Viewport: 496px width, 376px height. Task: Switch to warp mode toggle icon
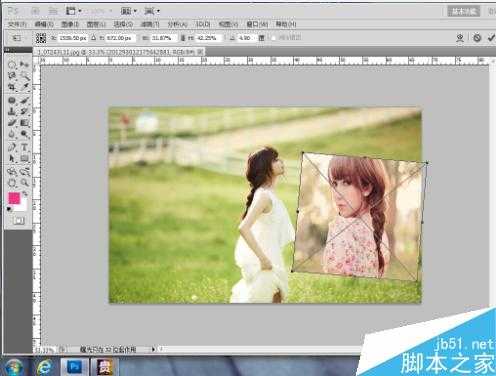point(460,38)
